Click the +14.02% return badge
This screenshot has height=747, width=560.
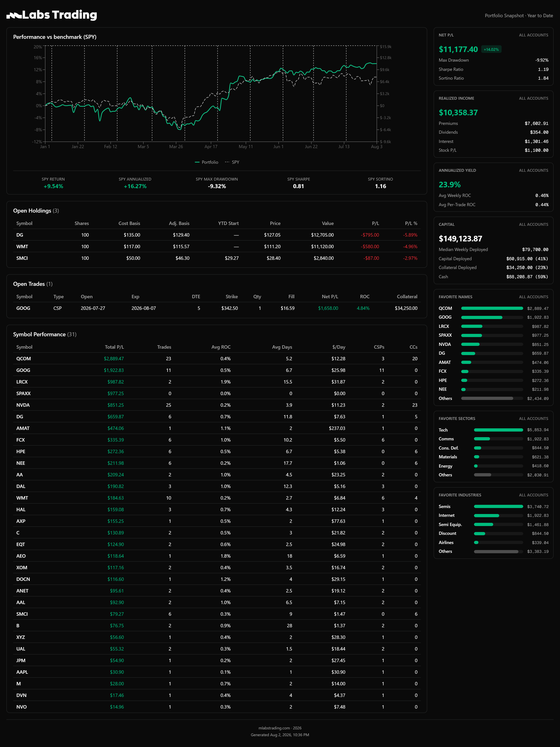[x=491, y=49]
